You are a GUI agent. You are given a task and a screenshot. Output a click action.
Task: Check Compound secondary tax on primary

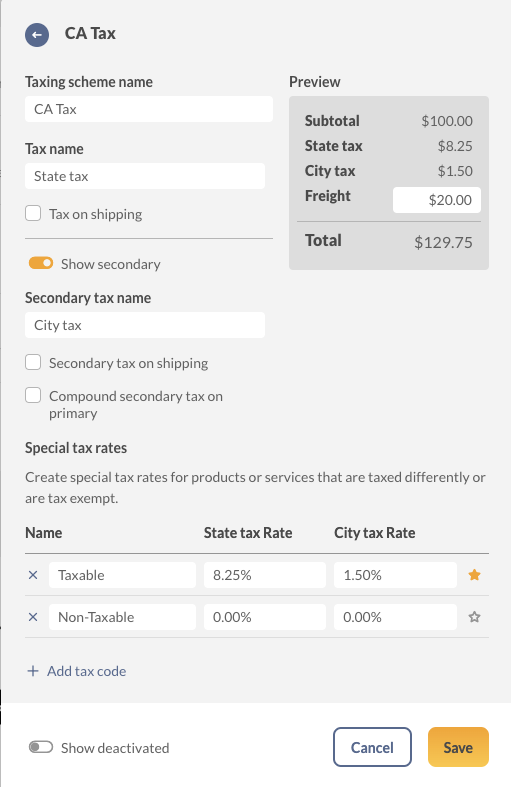point(33,396)
